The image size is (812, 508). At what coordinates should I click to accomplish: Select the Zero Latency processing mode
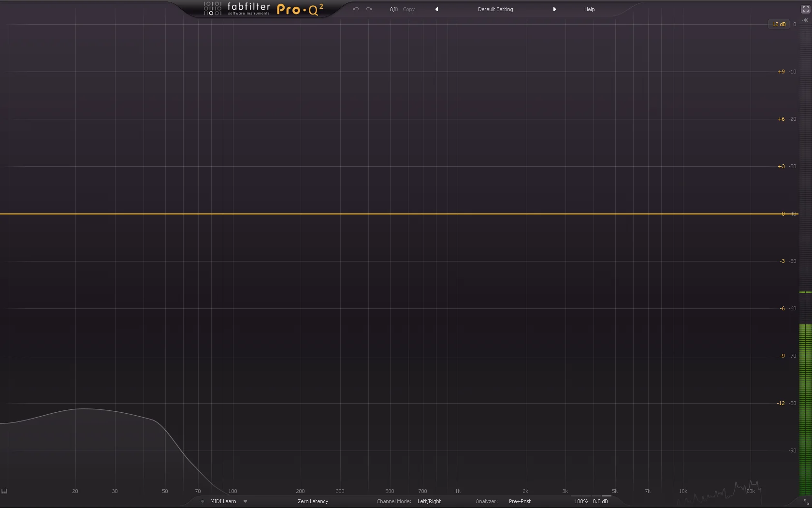click(x=313, y=501)
